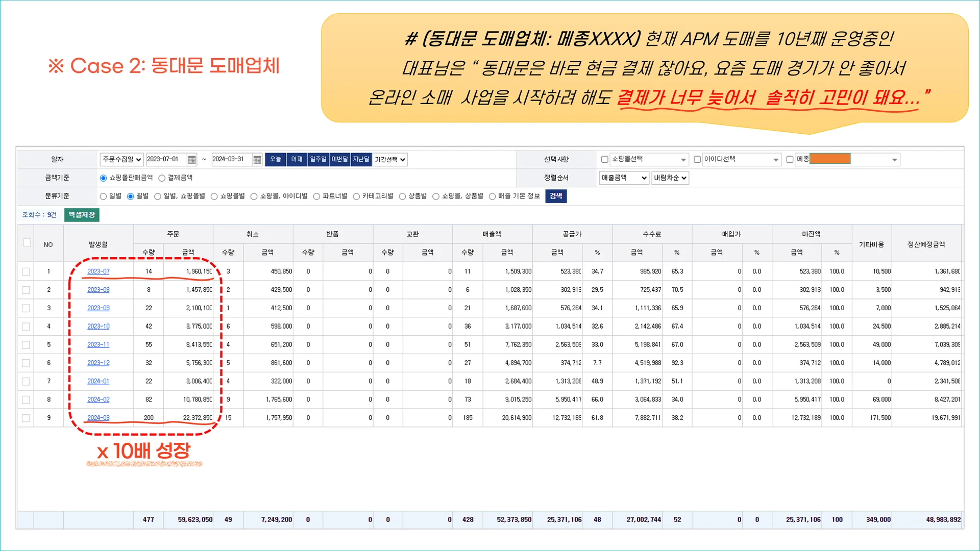Viewport: 980px width, 551px height.
Task: Click the 일주일 (one week) date shortcut
Action: [x=317, y=159]
